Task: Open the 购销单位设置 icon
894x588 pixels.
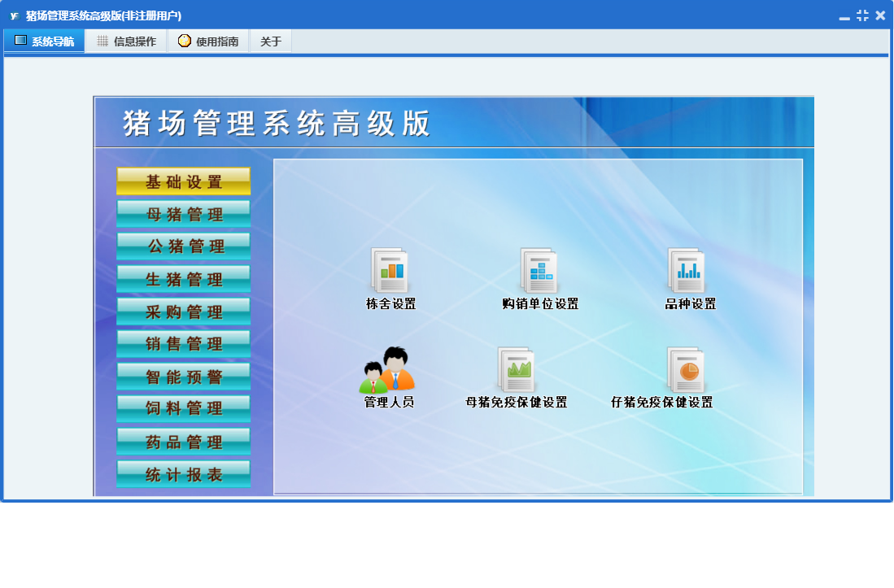Action: pos(539,270)
